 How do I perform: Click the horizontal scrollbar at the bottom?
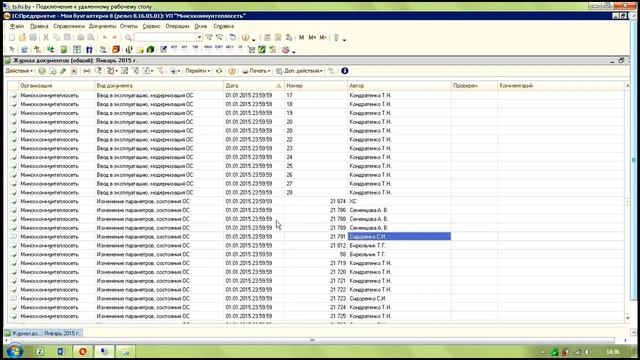[312, 340]
